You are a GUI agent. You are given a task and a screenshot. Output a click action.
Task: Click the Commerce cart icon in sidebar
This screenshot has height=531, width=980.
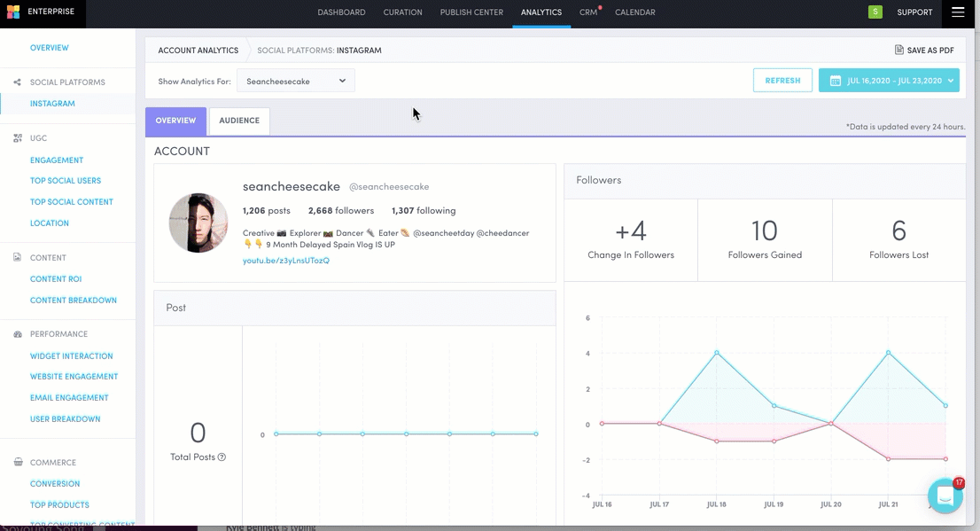pyautogui.click(x=18, y=463)
